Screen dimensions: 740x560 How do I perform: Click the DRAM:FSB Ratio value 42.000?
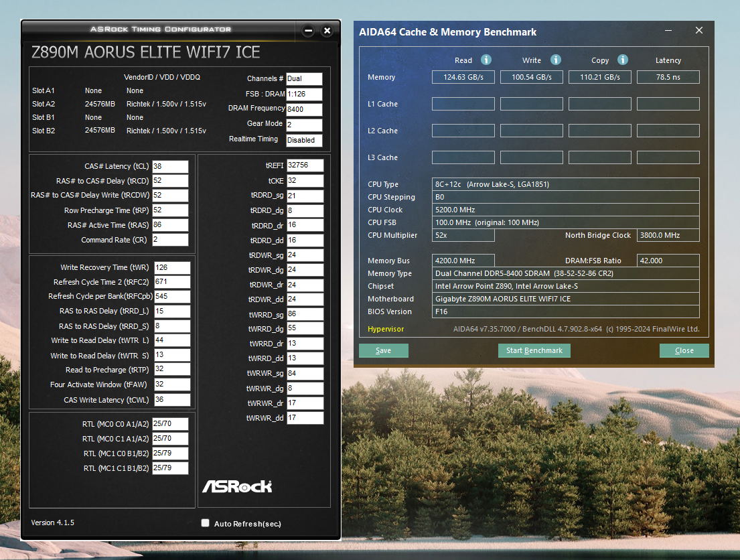tap(668, 261)
